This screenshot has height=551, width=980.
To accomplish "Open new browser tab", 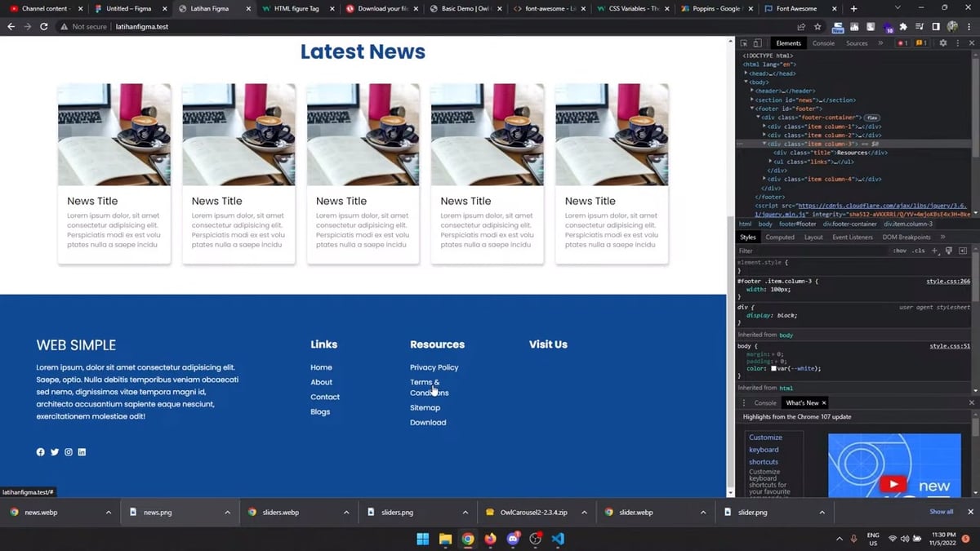I will (x=853, y=8).
